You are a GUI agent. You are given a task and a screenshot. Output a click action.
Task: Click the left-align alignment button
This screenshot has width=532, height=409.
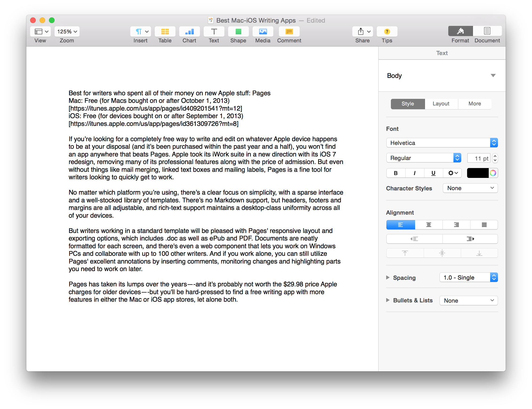[x=401, y=224]
